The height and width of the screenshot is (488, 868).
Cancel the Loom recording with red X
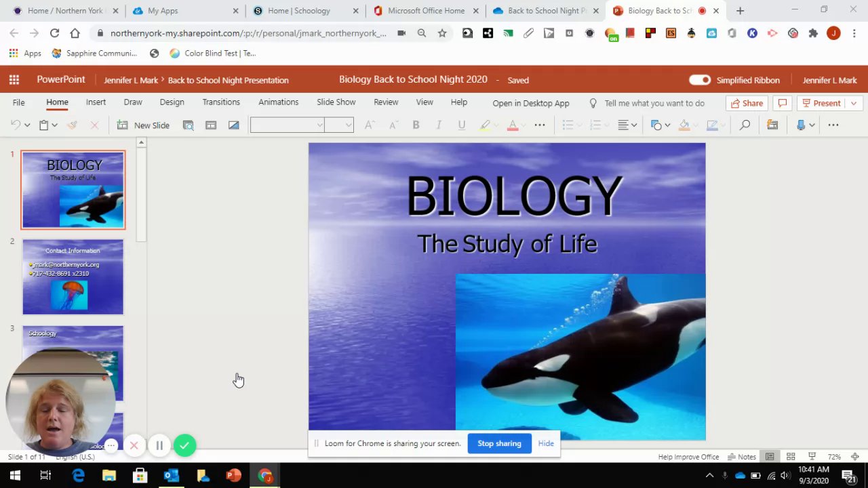134,445
